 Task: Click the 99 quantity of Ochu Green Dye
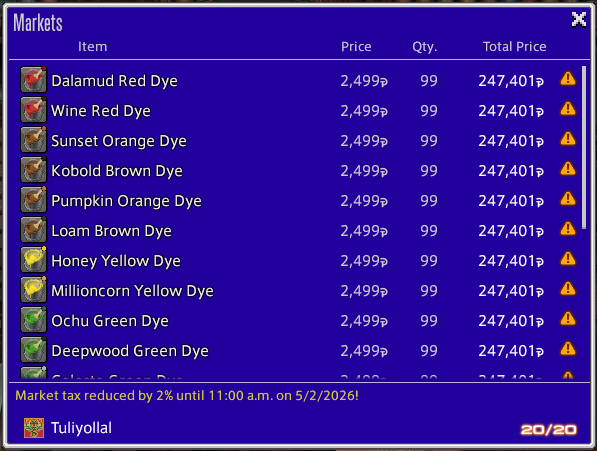[x=429, y=322]
